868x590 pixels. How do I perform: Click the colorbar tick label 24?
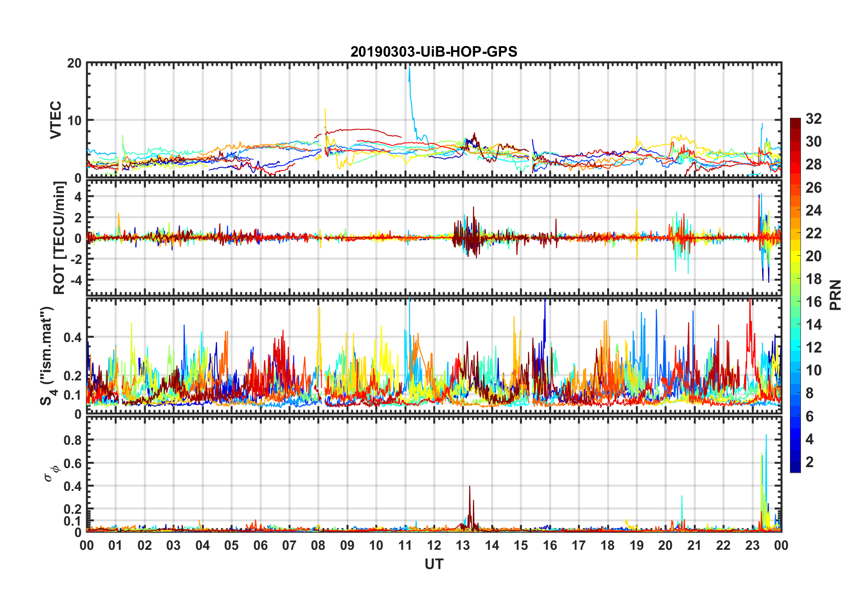coord(813,210)
